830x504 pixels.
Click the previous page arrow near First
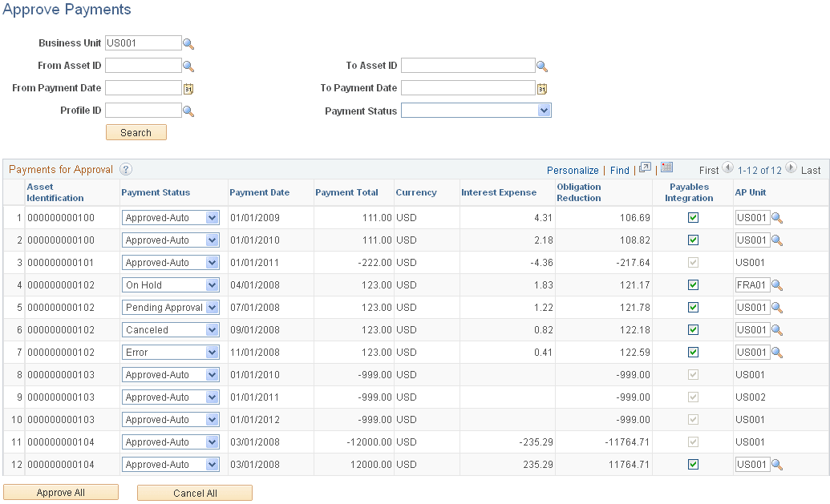[x=727, y=170]
